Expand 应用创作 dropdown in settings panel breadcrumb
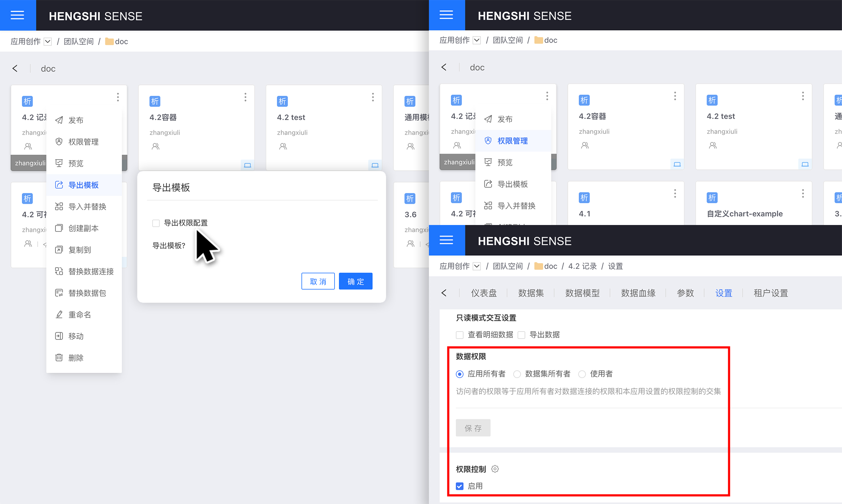The image size is (842, 504). click(x=477, y=266)
